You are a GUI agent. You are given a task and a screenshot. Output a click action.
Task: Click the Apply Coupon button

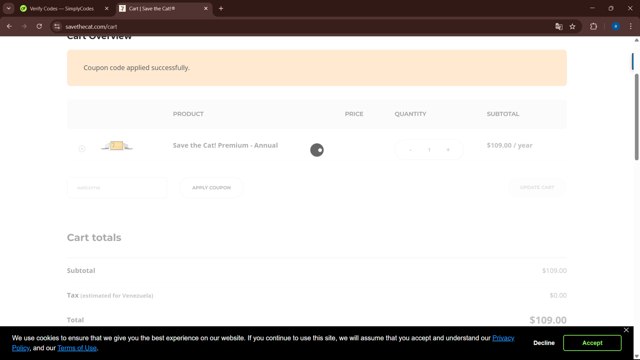(x=211, y=188)
